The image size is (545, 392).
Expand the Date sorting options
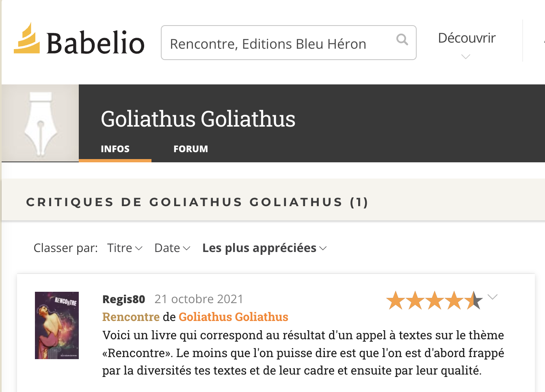(x=171, y=248)
